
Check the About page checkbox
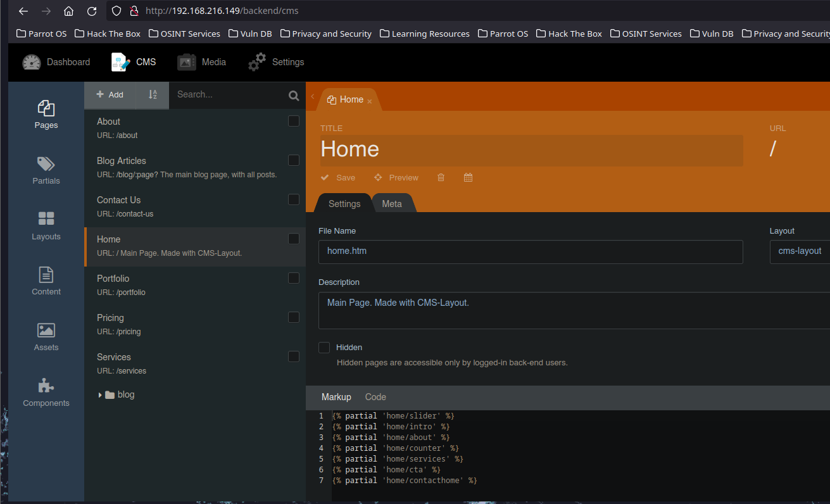pos(294,121)
